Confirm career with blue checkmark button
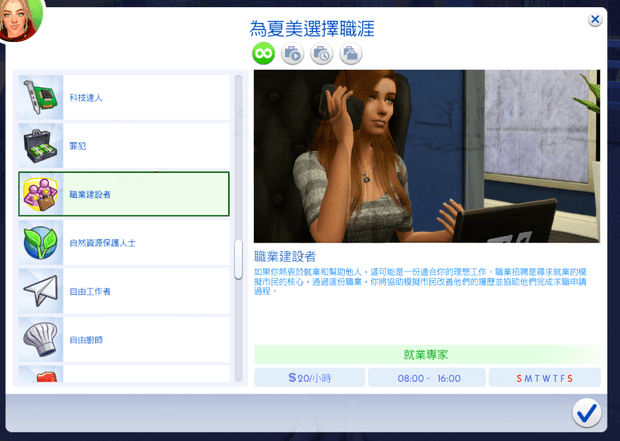The width and height of the screenshot is (620, 441). pyautogui.click(x=586, y=411)
